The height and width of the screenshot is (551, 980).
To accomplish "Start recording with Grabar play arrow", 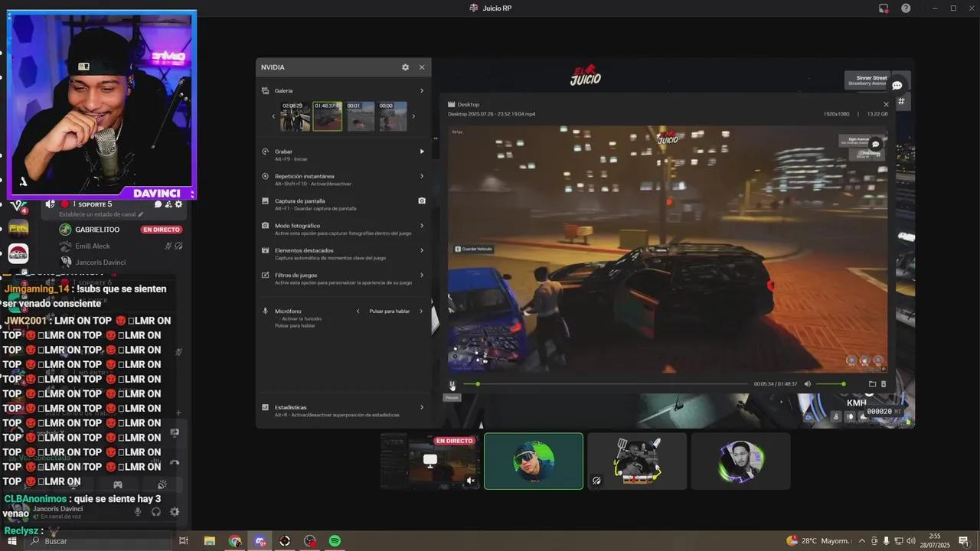I will (421, 152).
